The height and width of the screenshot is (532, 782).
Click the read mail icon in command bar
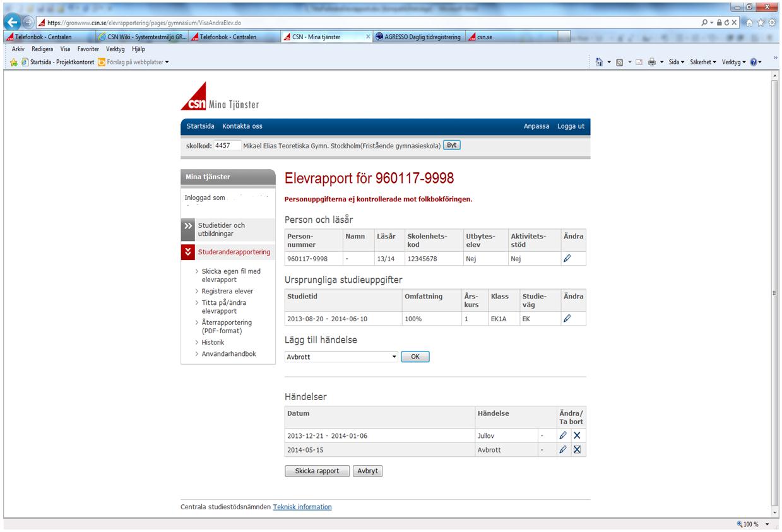point(639,62)
